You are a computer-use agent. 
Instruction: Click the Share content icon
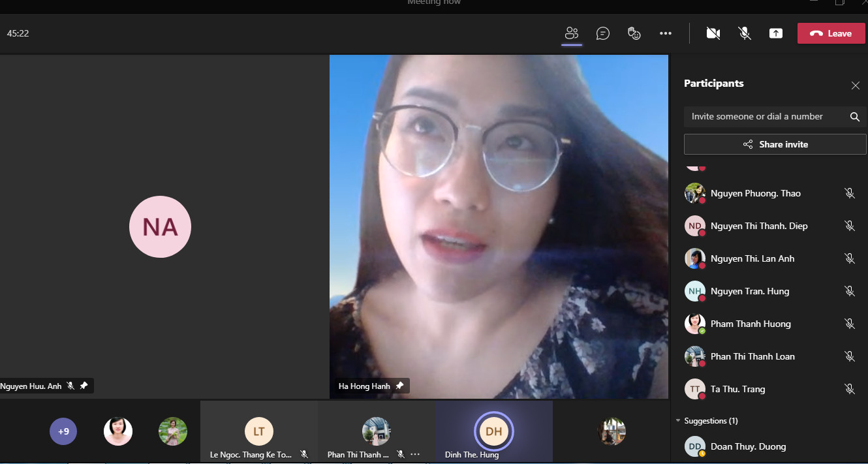coord(775,33)
